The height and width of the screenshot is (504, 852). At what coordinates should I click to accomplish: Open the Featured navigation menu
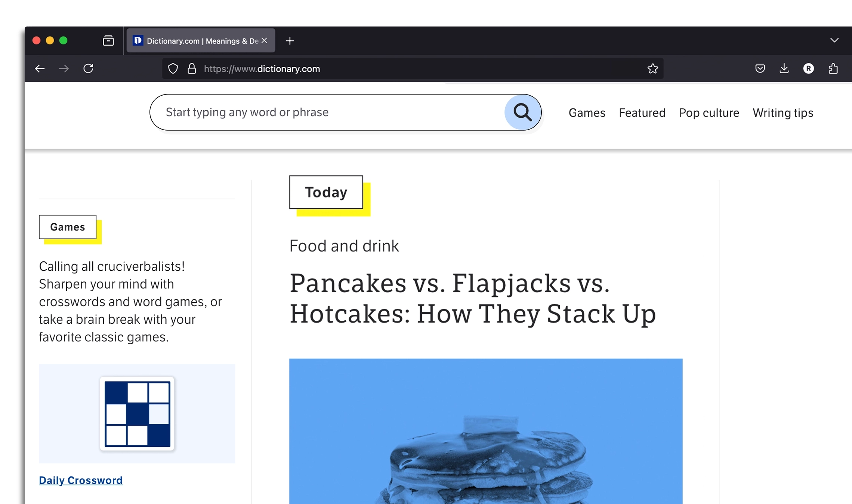coord(642,113)
